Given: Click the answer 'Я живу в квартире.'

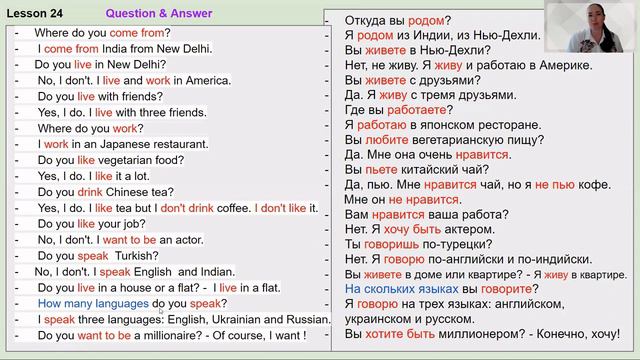Looking at the screenshot, I should click(580, 275).
